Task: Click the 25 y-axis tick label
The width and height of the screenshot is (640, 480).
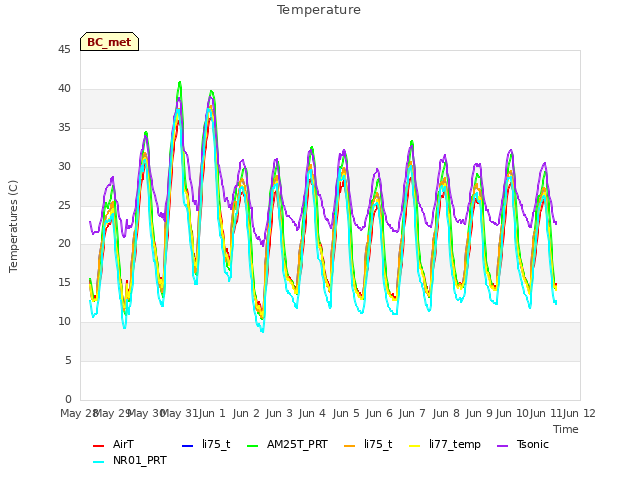Action: coord(64,205)
